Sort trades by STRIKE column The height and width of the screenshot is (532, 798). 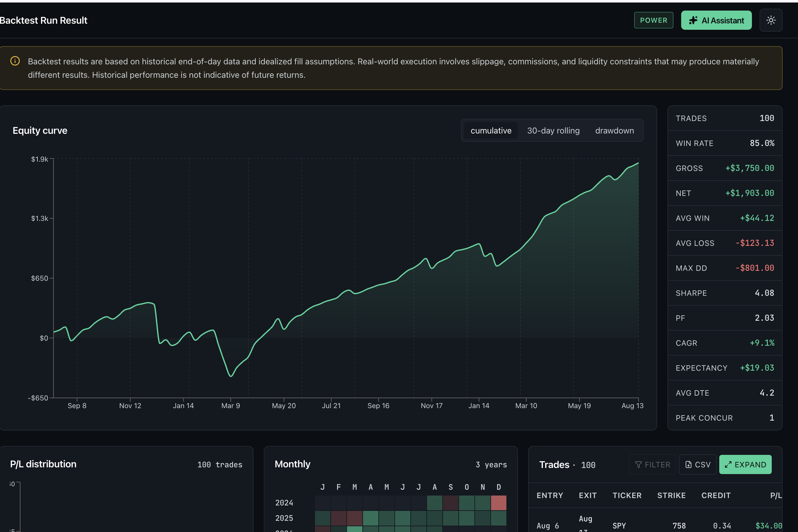click(x=672, y=496)
